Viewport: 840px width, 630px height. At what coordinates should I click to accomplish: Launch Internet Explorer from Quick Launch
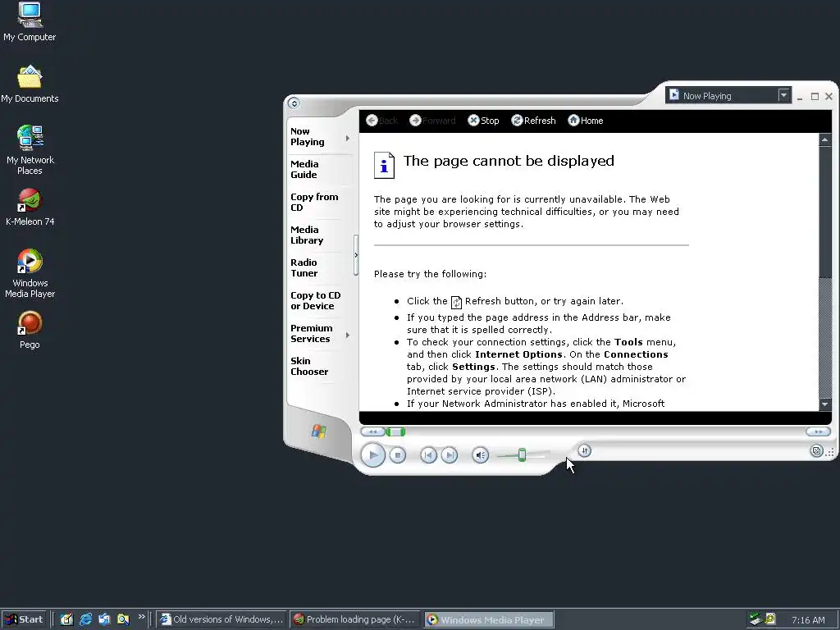(x=85, y=619)
